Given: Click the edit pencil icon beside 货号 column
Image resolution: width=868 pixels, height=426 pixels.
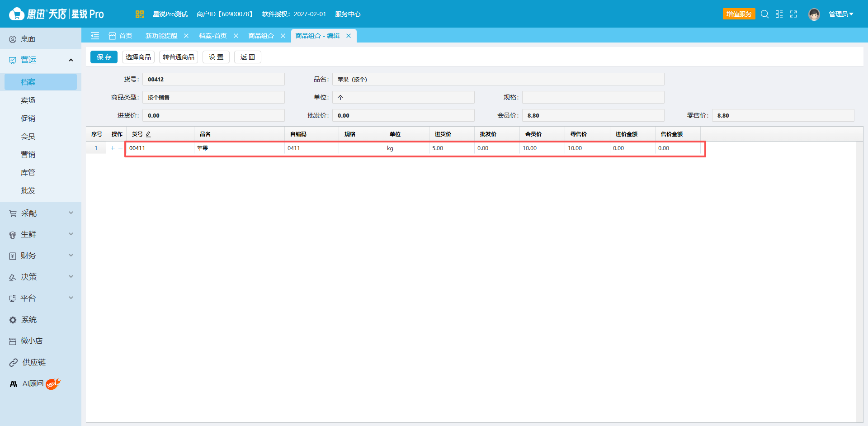Looking at the screenshot, I should (148, 134).
